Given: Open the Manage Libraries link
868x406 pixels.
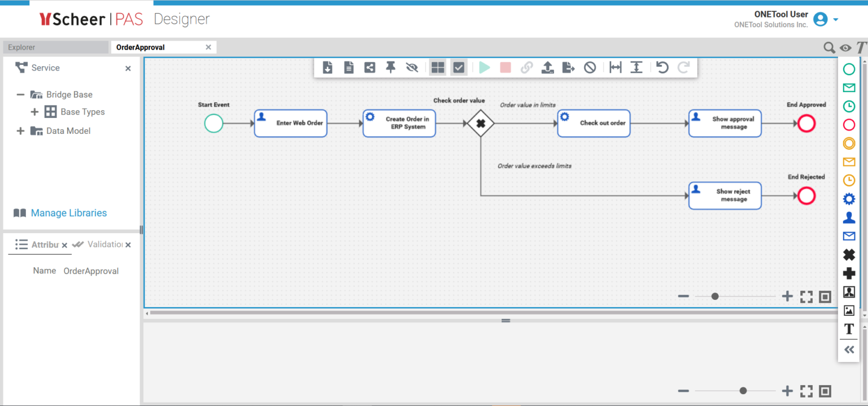Looking at the screenshot, I should pos(68,213).
